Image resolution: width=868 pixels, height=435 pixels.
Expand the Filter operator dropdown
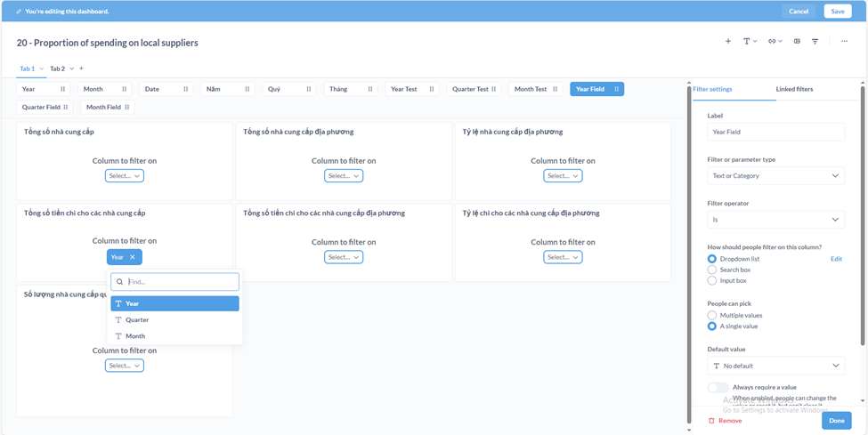pyautogui.click(x=775, y=220)
